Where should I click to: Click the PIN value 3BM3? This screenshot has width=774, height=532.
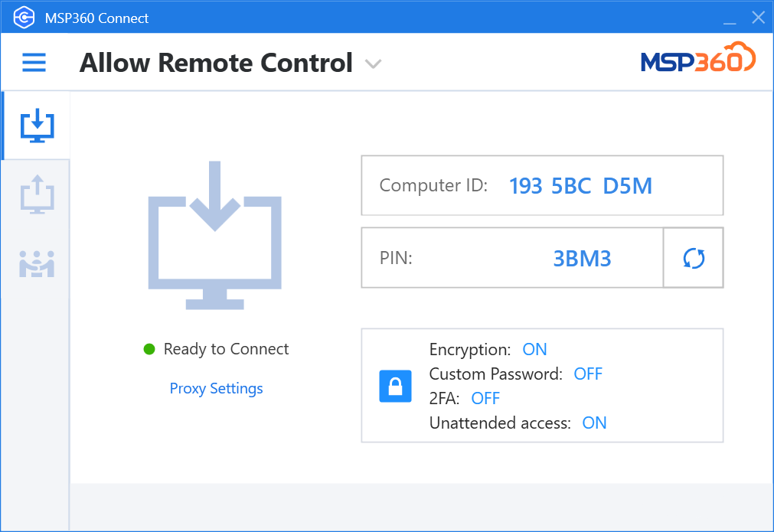tap(583, 258)
